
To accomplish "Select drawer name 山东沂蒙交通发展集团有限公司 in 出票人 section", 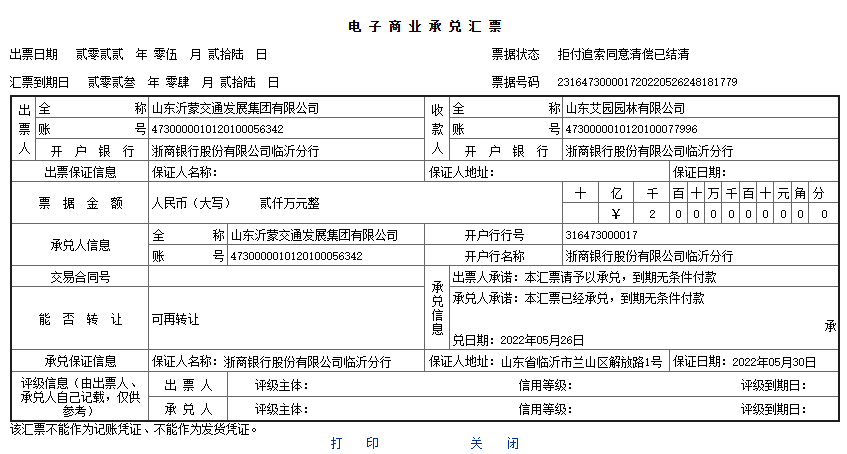I will [235, 108].
